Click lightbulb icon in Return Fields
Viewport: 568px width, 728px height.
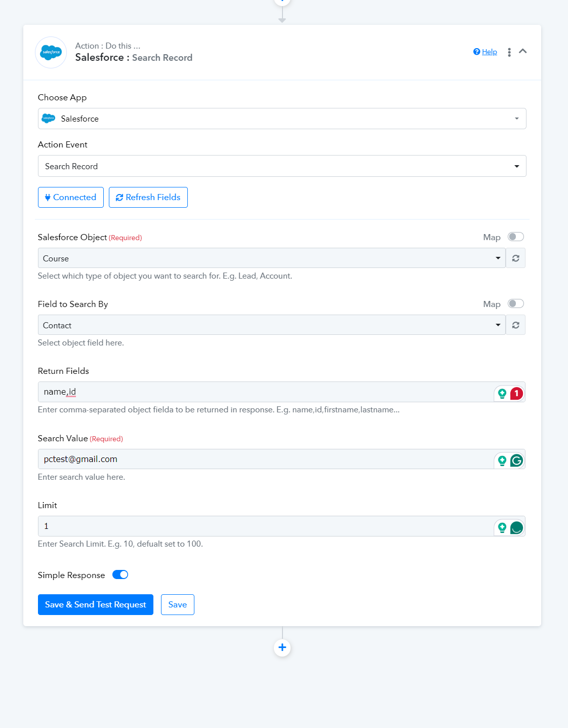pos(502,394)
